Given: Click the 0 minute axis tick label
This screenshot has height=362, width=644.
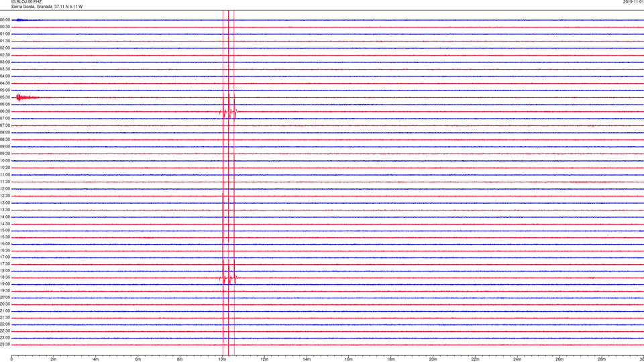Looking at the screenshot, I should click(x=11, y=359).
